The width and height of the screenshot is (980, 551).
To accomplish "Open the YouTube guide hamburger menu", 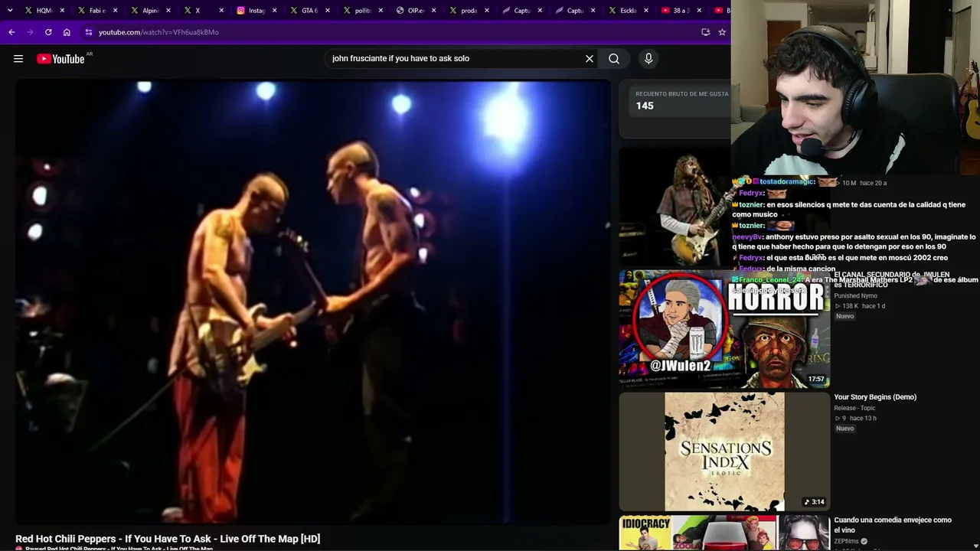I will tap(18, 59).
